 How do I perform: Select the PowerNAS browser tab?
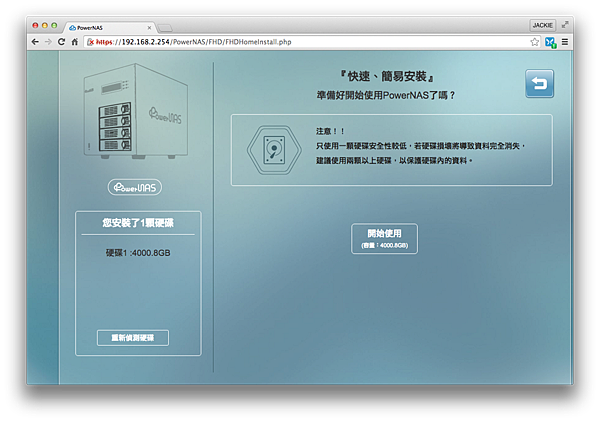(x=109, y=28)
